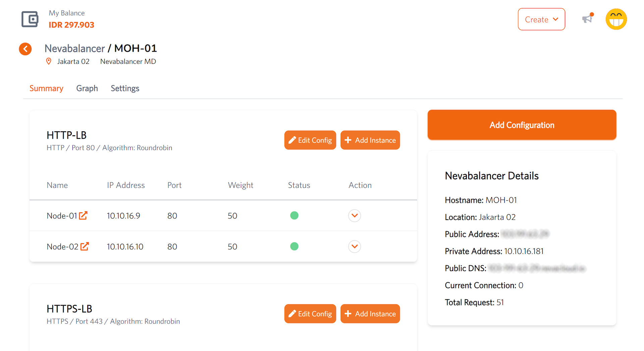Screen dimensions: 644x351
Task: Open the smiley profile avatar
Action: coord(616,19)
